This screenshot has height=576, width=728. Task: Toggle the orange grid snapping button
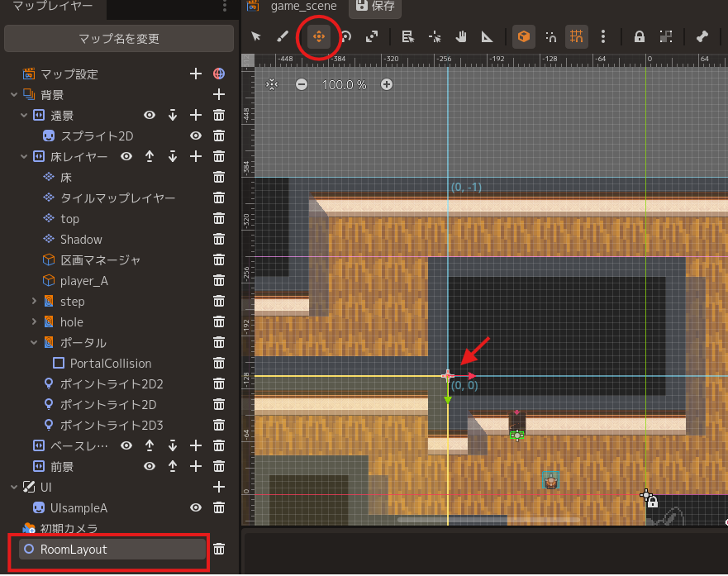coord(576,36)
